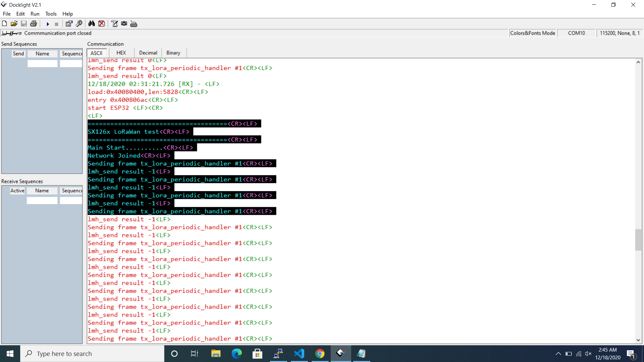Create a new project with the New icon

(x=4, y=24)
